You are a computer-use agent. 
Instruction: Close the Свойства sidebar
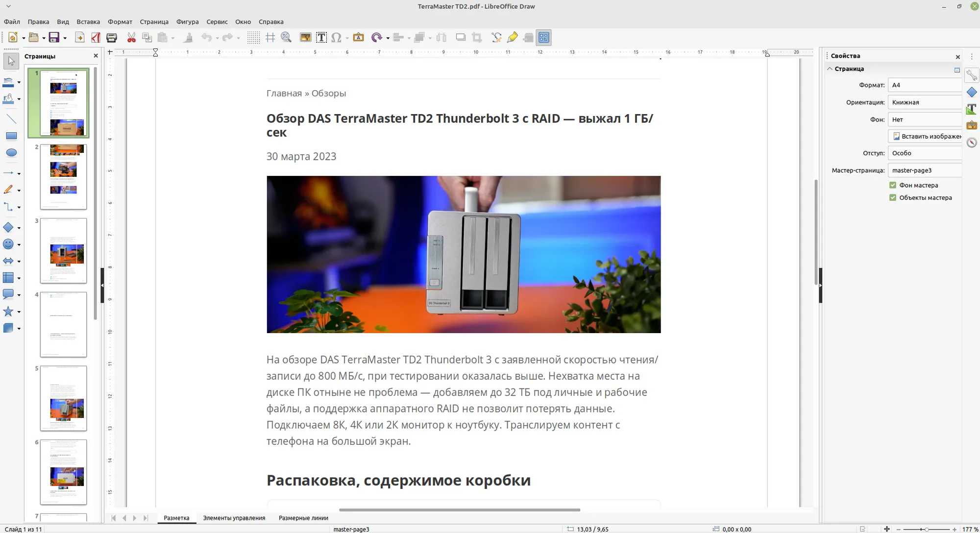coord(958,57)
